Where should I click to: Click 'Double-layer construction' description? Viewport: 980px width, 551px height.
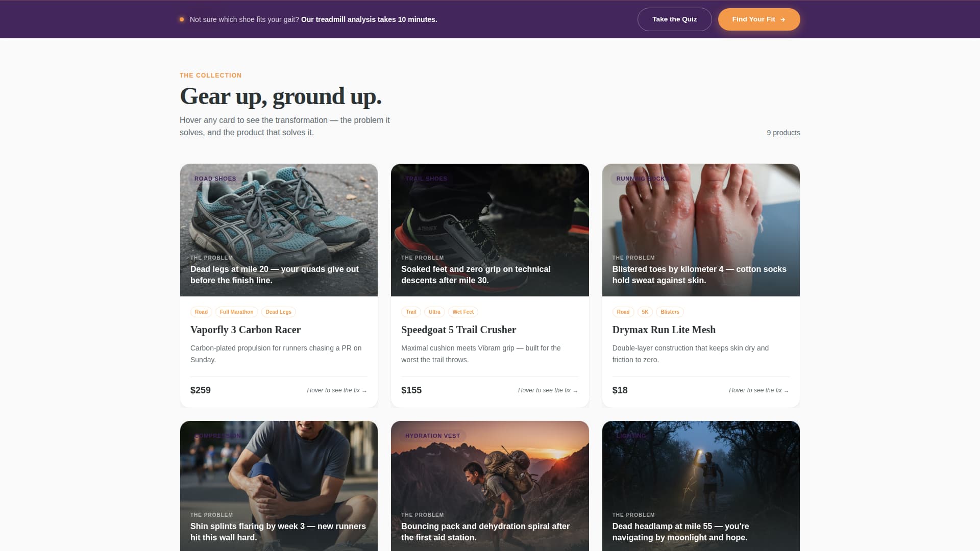click(690, 354)
